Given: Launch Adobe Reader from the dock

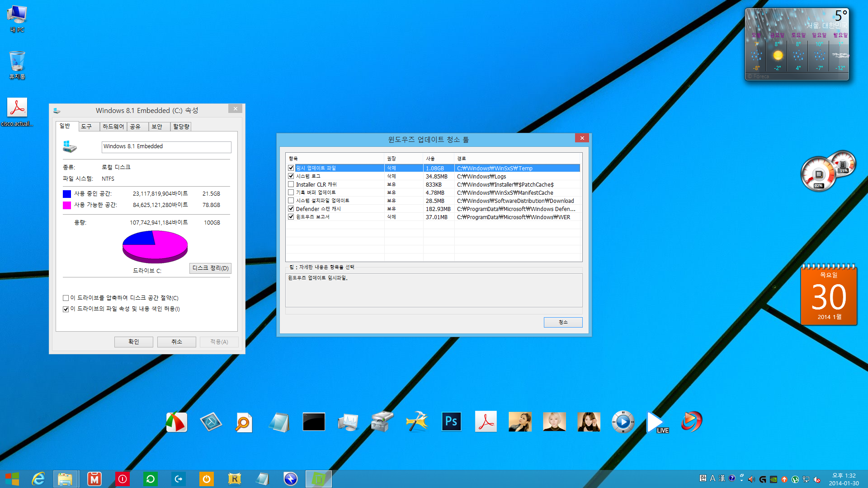Looking at the screenshot, I should tap(486, 422).
